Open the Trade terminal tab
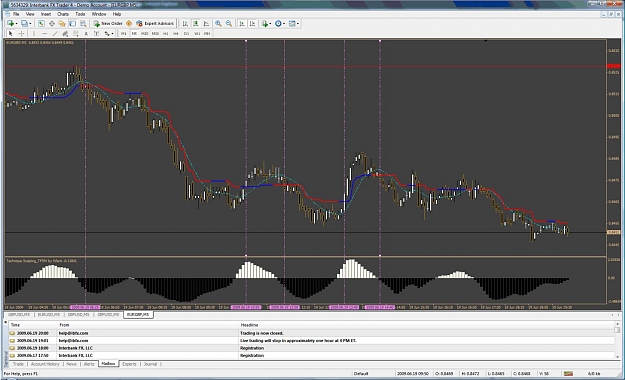Viewport: 625px width, 380px height. point(18,364)
